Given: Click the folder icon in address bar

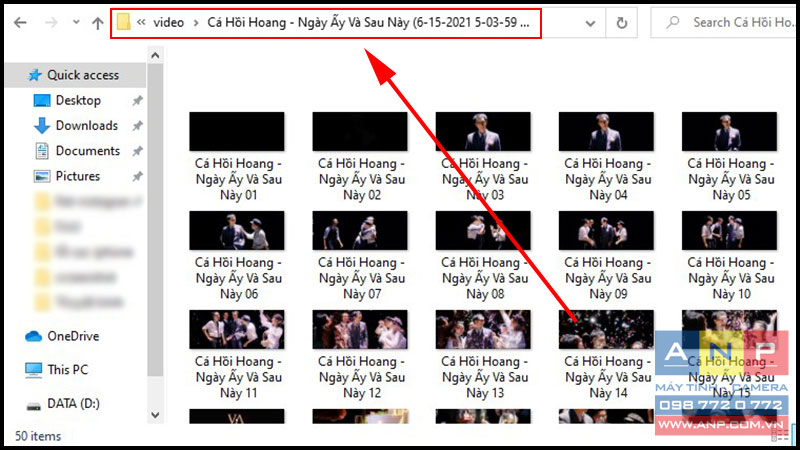Looking at the screenshot, I should pos(123,22).
